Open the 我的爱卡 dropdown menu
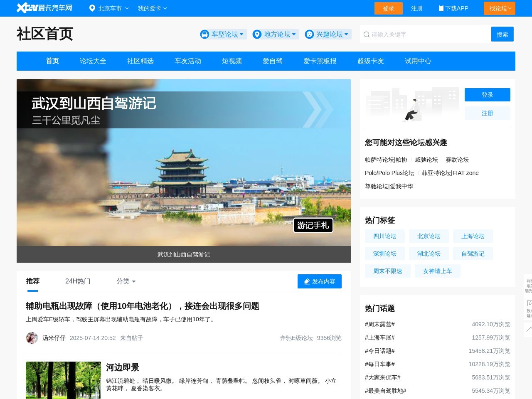Viewport: 532px width, 399px height. (x=153, y=8)
